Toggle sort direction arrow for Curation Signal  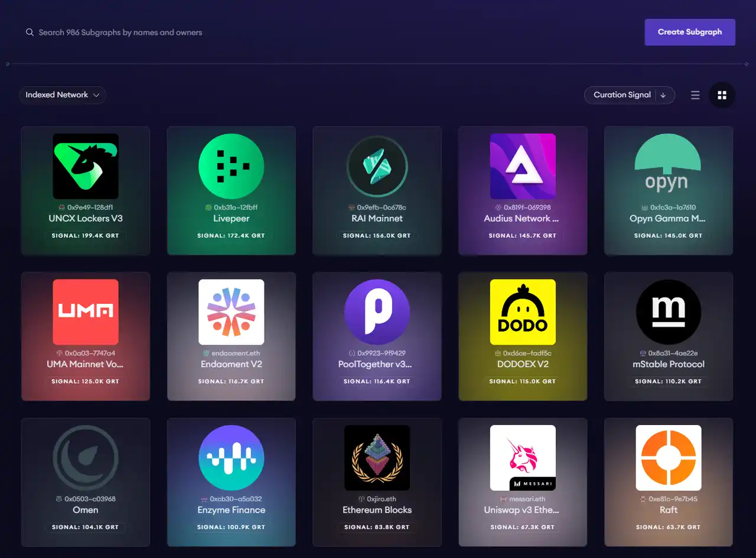tap(663, 95)
